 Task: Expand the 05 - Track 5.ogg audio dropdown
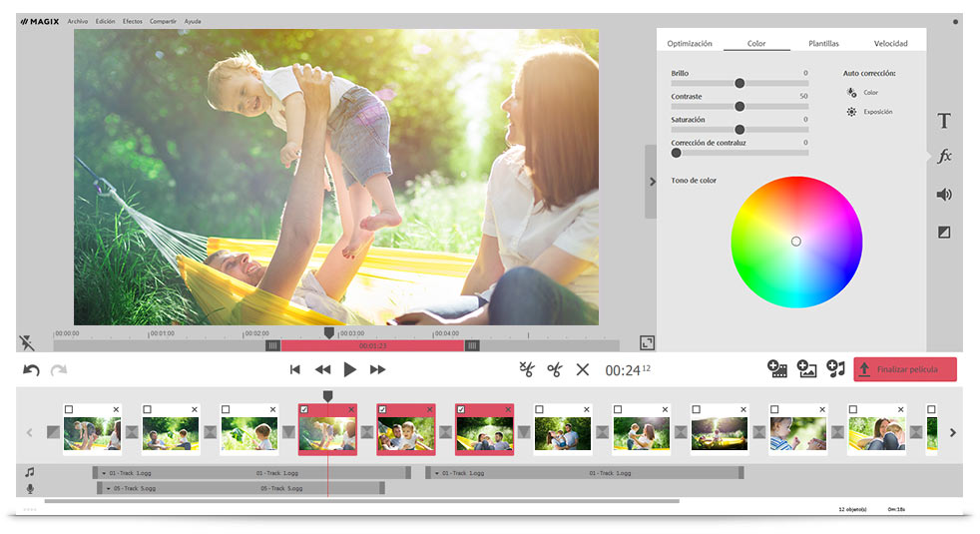108,488
